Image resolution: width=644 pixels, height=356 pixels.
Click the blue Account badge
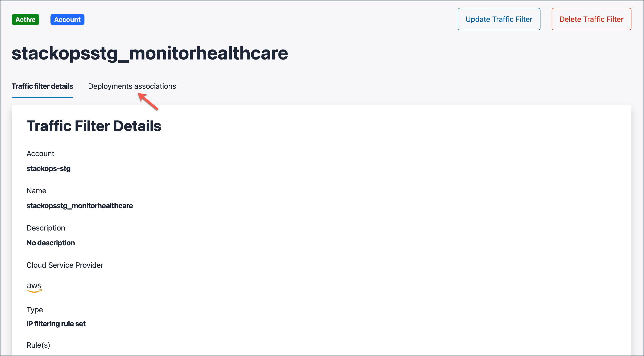pos(67,20)
